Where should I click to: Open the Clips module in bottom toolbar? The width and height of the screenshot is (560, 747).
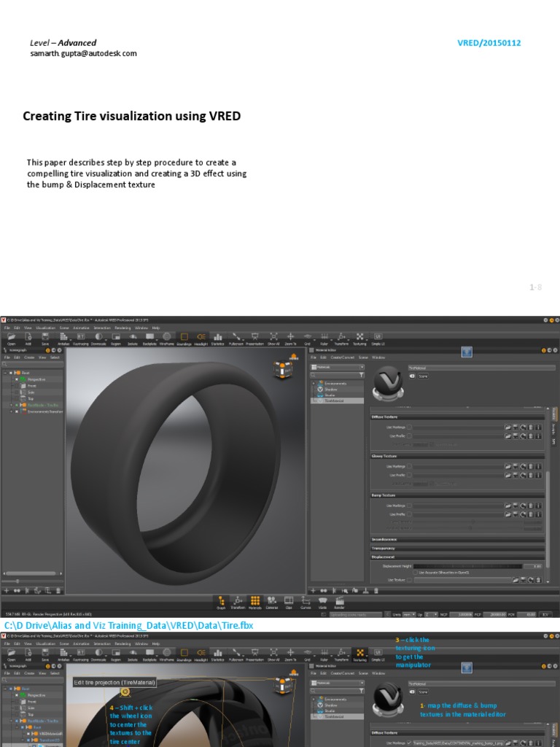[289, 602]
